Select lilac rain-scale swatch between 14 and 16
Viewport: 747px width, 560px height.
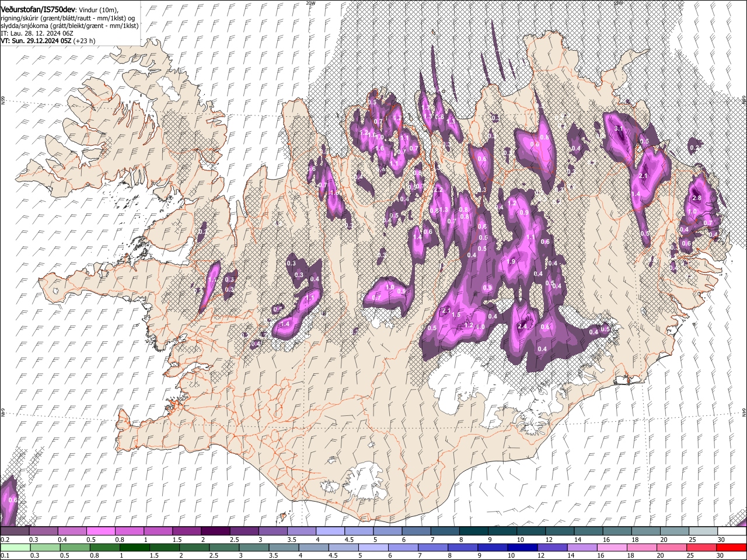coord(582,547)
